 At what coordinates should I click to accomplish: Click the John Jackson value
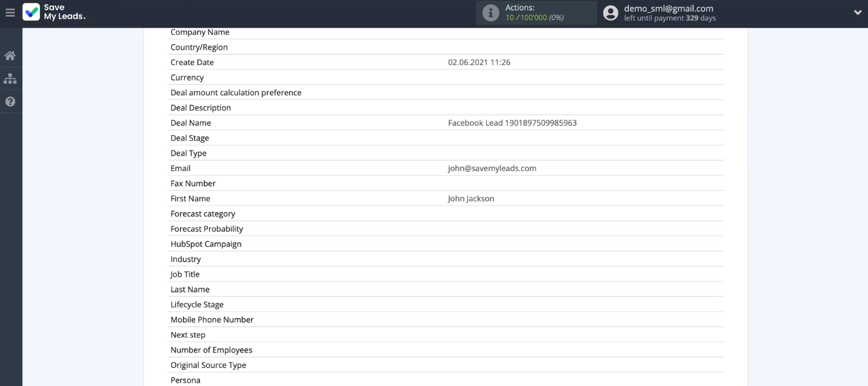471,199
